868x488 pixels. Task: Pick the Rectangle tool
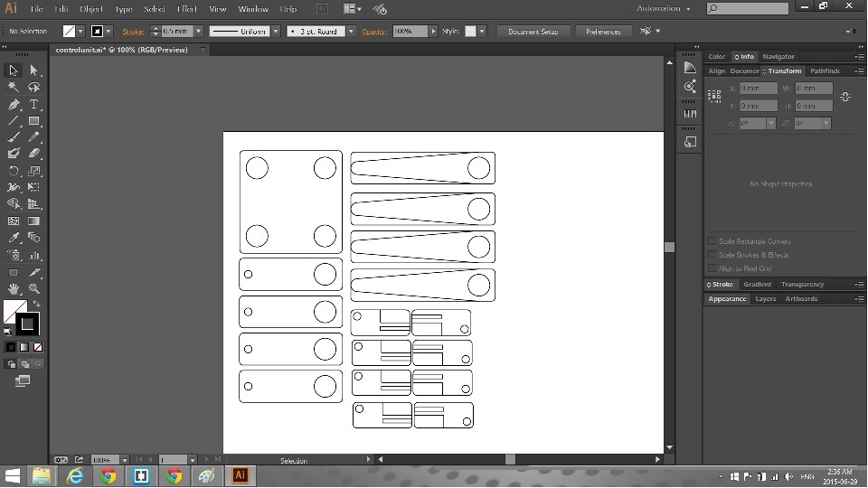point(34,120)
